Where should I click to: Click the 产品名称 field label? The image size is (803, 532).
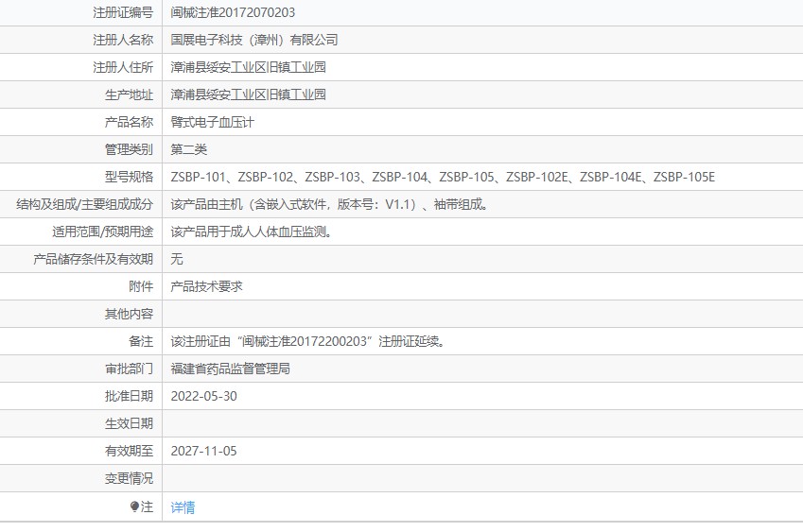(129, 122)
